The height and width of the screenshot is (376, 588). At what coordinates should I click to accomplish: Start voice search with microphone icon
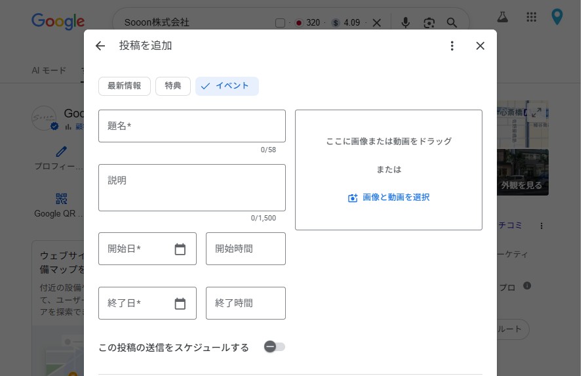point(405,23)
